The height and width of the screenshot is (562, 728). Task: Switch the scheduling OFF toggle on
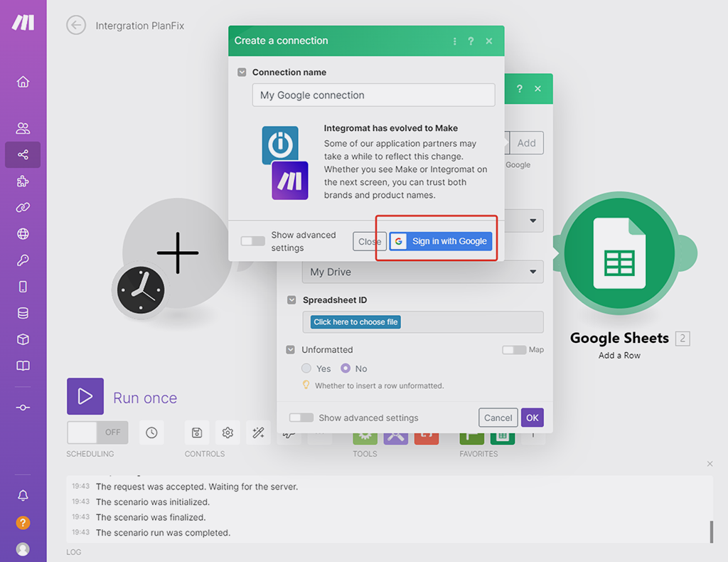pyautogui.click(x=97, y=433)
